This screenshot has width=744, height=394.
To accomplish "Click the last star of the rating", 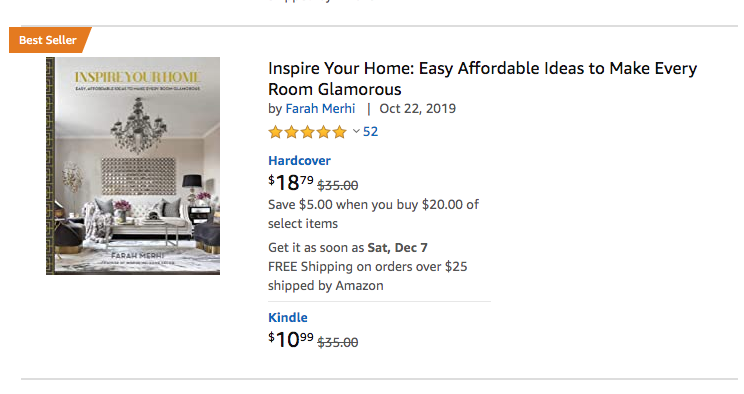I will click(x=339, y=132).
